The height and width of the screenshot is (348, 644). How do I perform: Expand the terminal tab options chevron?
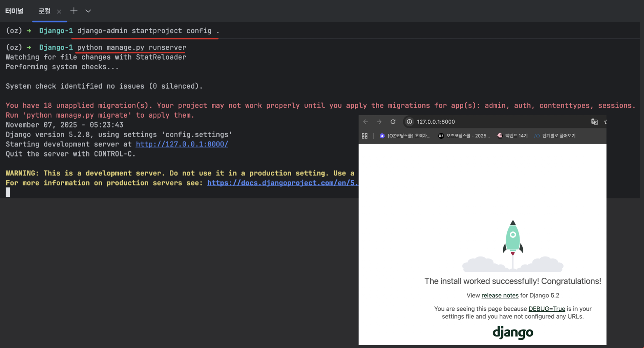tap(88, 11)
